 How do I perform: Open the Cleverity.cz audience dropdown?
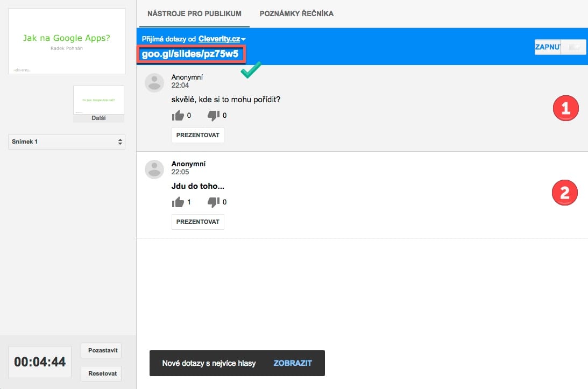click(x=222, y=39)
